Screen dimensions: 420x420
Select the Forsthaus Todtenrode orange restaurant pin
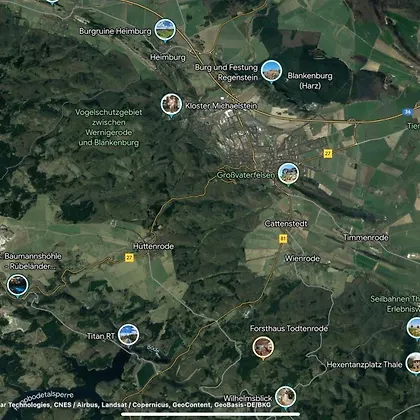click(x=263, y=347)
